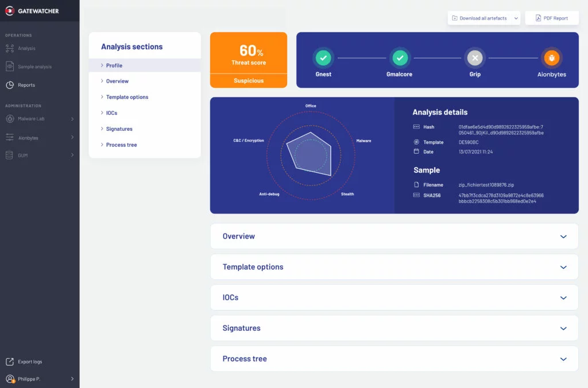588x388 pixels.
Task: Expand the Template options section chevron
Action: (563, 267)
